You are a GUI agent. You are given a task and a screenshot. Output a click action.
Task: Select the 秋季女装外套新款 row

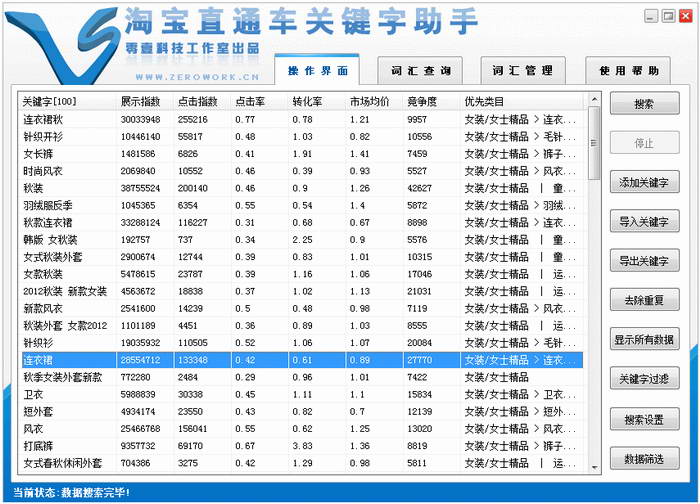tap(302, 377)
